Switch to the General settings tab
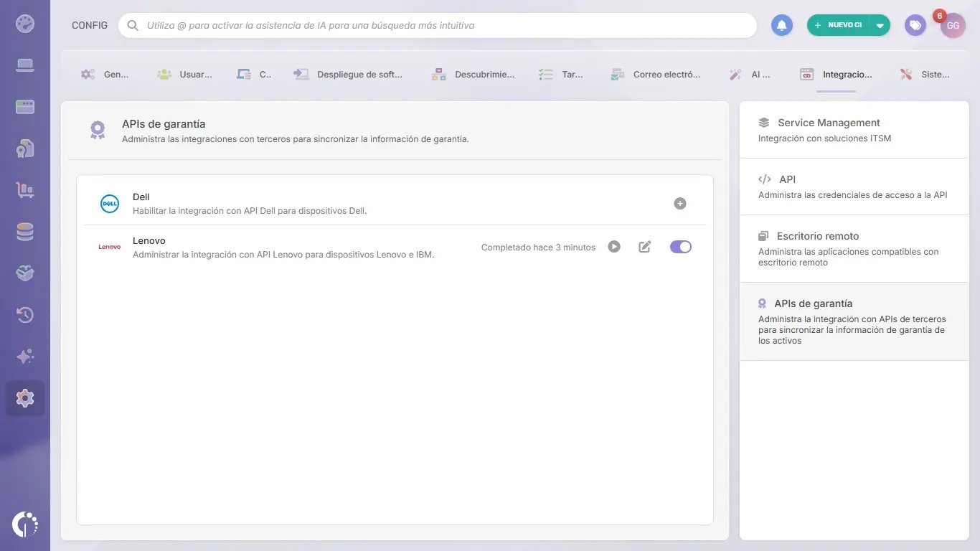 105,74
